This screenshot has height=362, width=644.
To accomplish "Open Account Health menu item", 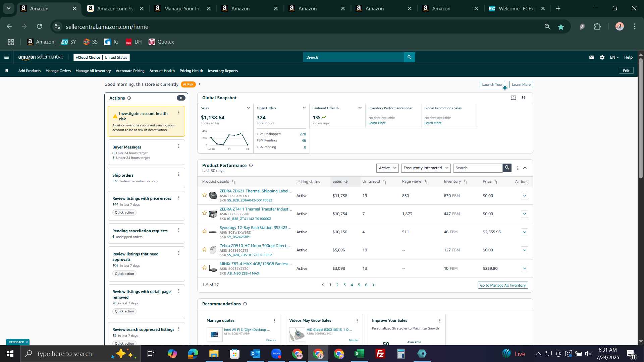I will (162, 71).
